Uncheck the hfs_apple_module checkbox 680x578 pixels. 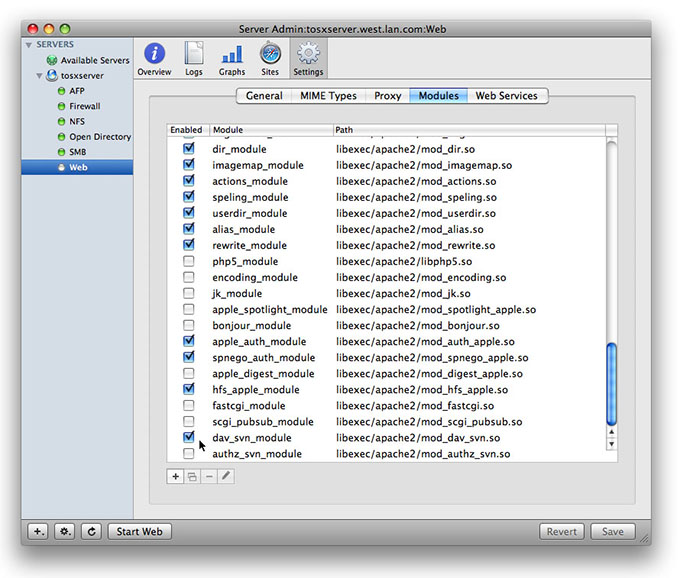[189, 389]
